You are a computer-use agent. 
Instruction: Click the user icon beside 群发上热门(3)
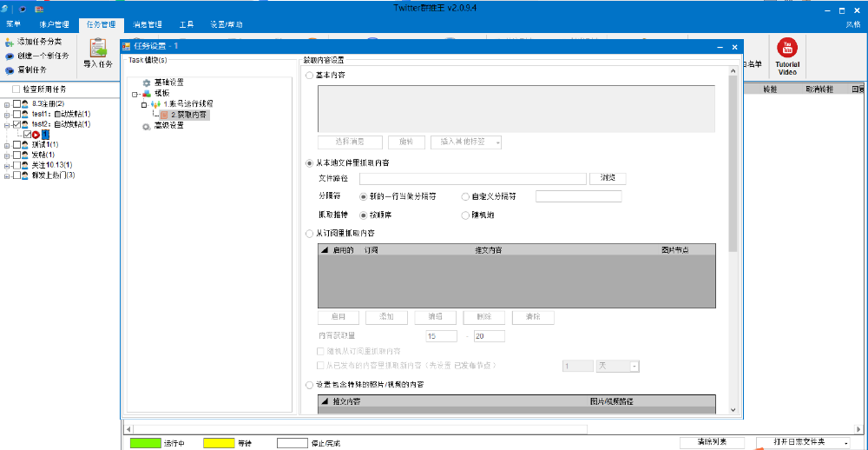point(25,175)
